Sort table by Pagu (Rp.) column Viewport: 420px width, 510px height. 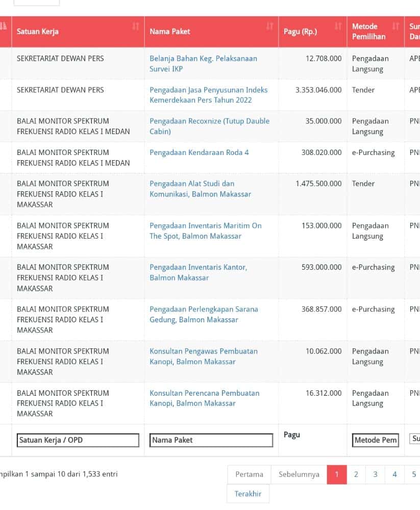pos(312,32)
